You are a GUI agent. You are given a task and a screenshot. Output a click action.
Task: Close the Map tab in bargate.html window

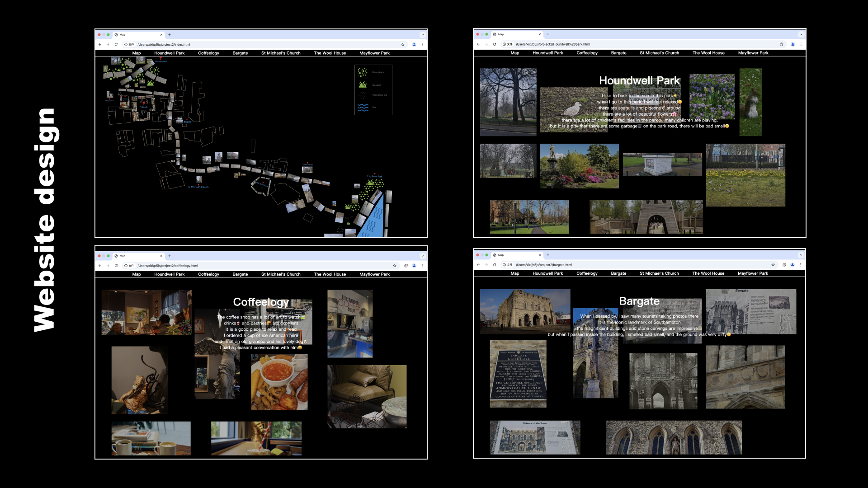pyautogui.click(x=539, y=255)
